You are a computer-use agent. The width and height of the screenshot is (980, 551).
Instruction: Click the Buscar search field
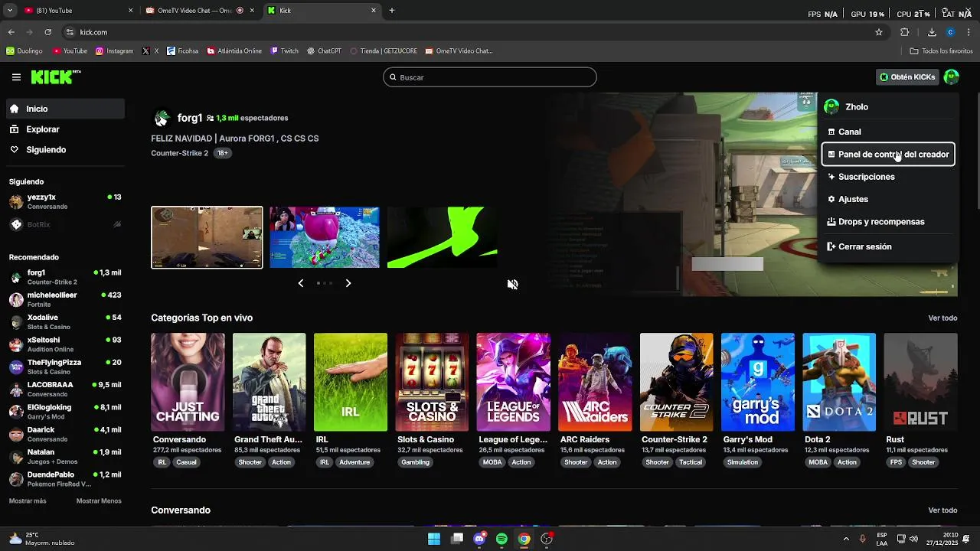(x=490, y=77)
